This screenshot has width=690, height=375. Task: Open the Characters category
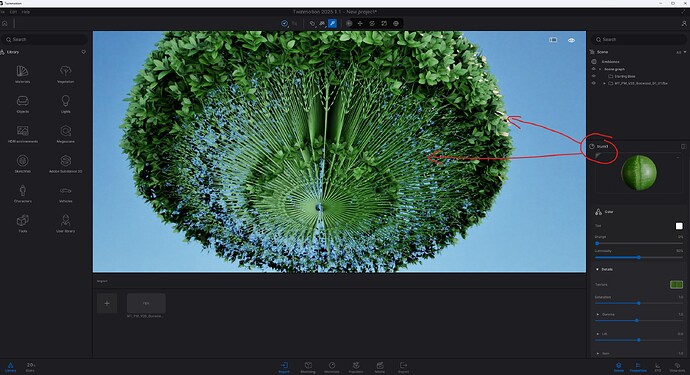22,193
